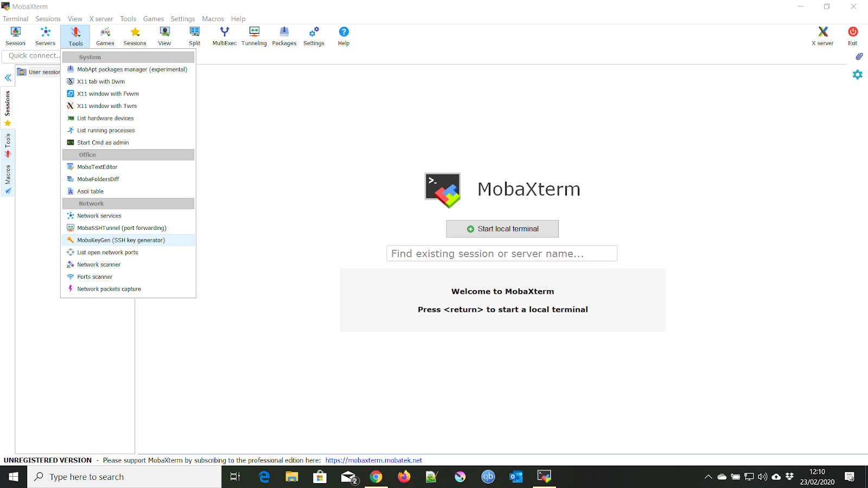The height and width of the screenshot is (488, 868).
Task: Click the red Exit power icon
Action: point(853,36)
